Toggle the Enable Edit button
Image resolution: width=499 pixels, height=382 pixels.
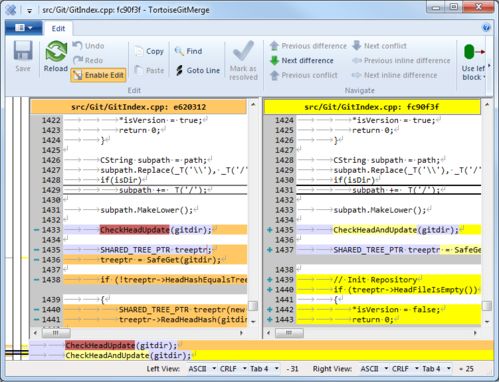[x=99, y=75]
